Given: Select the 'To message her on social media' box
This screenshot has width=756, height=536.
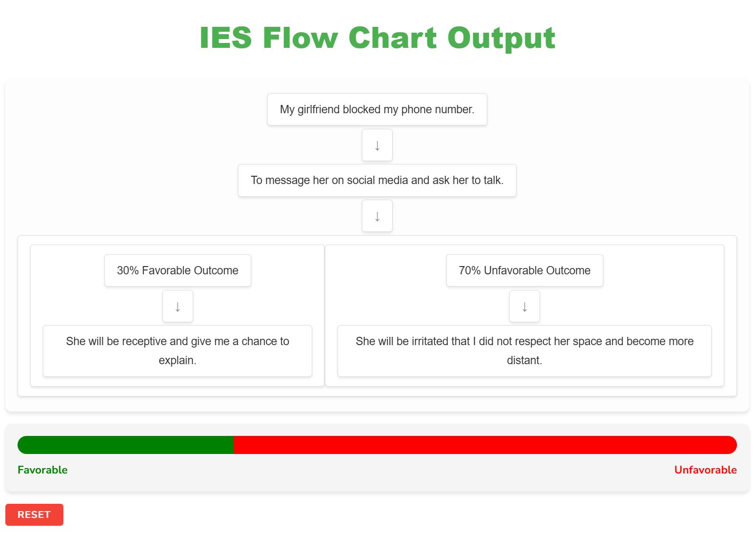Looking at the screenshot, I should tap(377, 180).
